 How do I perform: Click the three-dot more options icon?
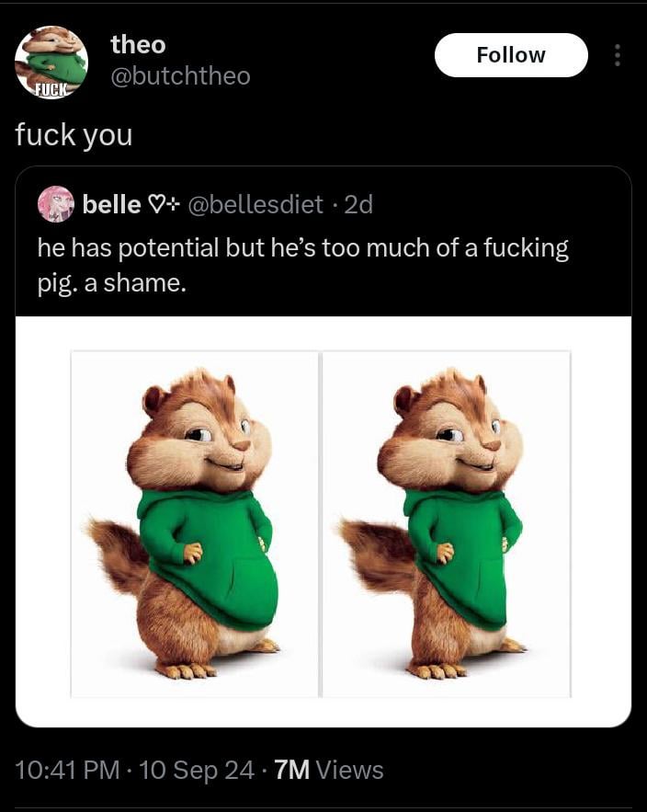pyautogui.click(x=617, y=55)
